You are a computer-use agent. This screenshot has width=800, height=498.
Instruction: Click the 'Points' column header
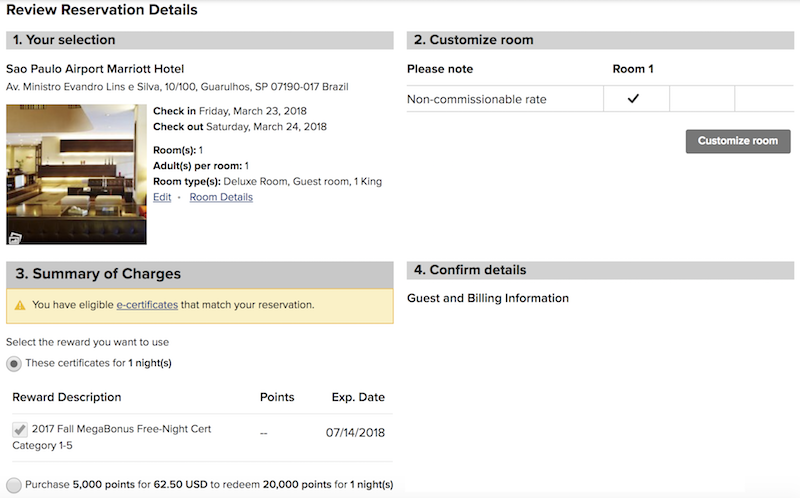point(277,397)
